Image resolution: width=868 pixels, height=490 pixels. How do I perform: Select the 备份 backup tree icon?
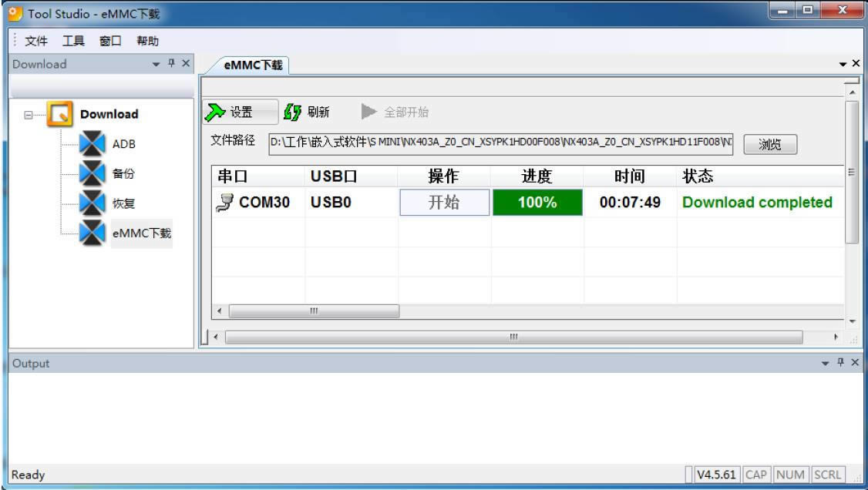point(91,173)
